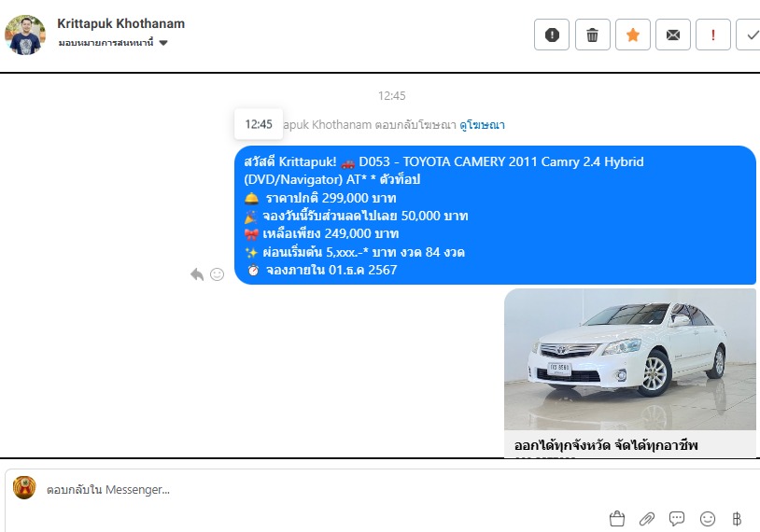Select the Toyota Camry message bubble
760x532 pixels.
point(495,215)
